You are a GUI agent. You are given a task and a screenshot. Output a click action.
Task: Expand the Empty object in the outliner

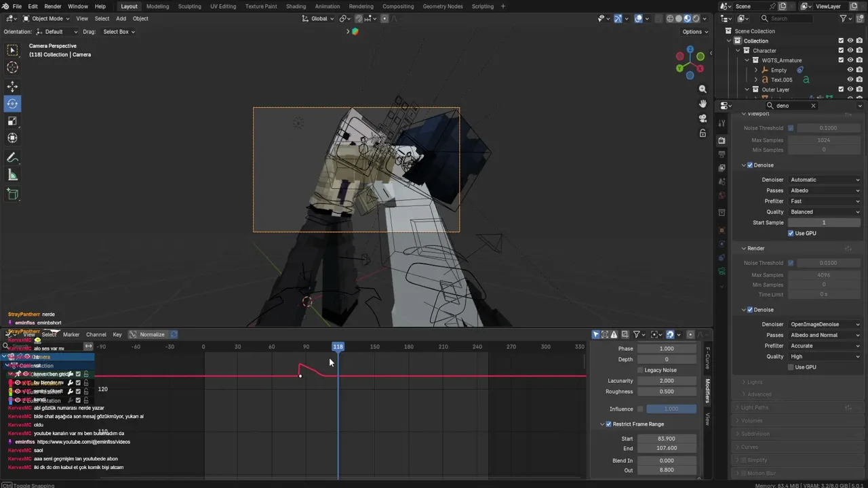756,70
